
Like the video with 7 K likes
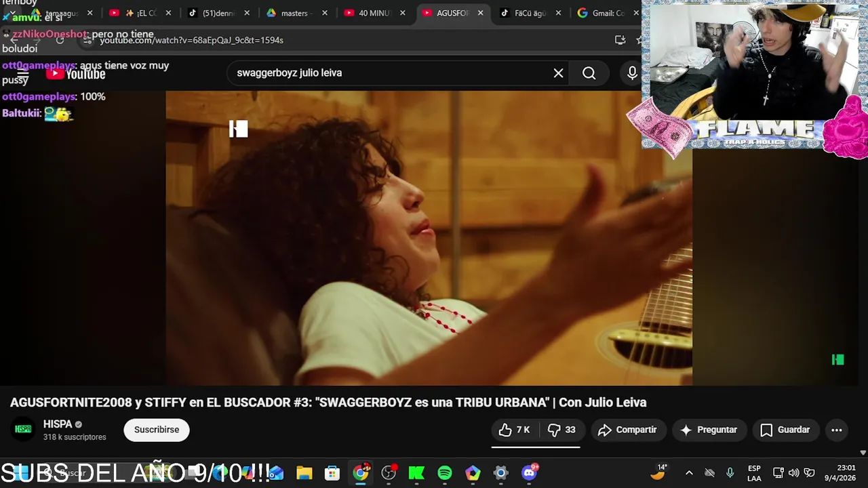coord(515,430)
